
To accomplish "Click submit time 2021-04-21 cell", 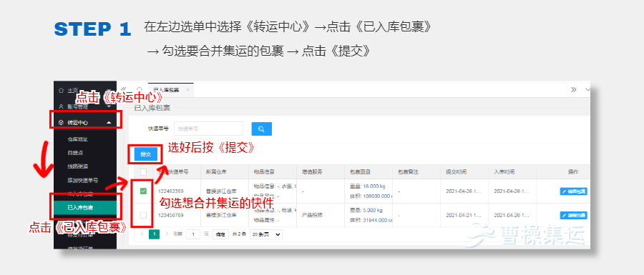I will click(464, 215).
